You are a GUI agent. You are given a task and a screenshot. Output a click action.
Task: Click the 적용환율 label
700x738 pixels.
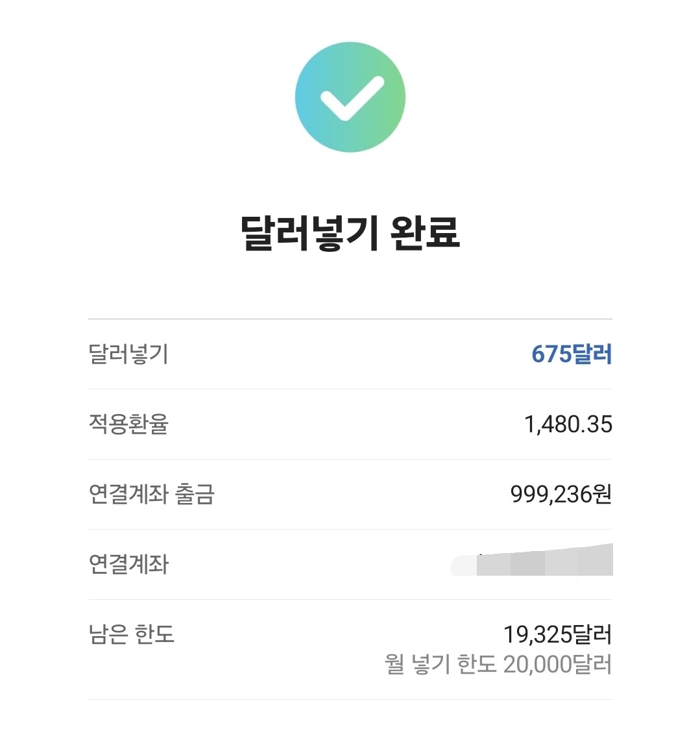point(128,424)
